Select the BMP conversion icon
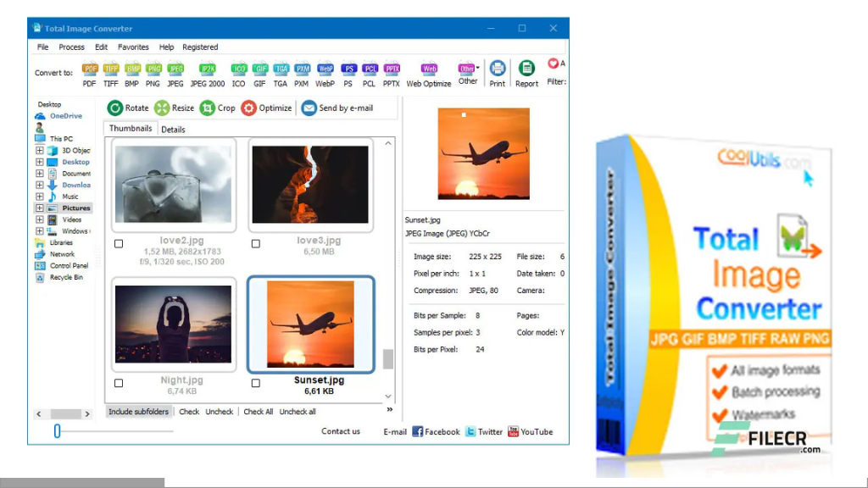Image resolution: width=868 pixels, height=488 pixels. click(131, 69)
